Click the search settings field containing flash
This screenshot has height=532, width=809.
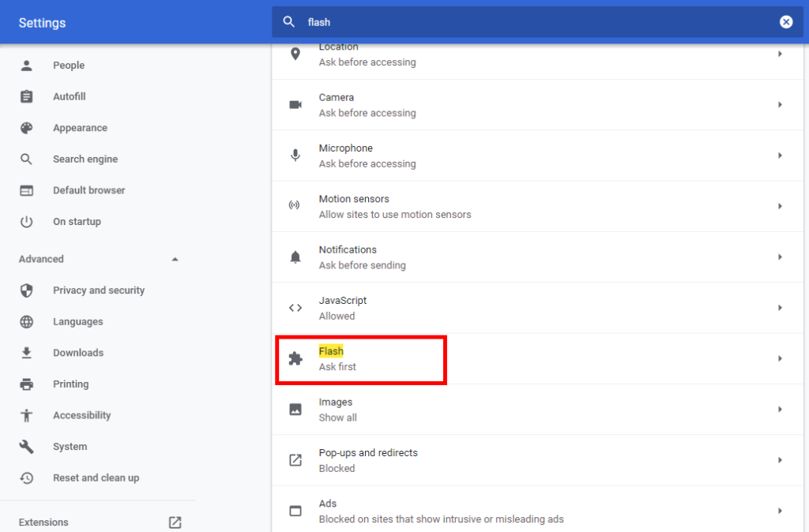click(x=537, y=22)
